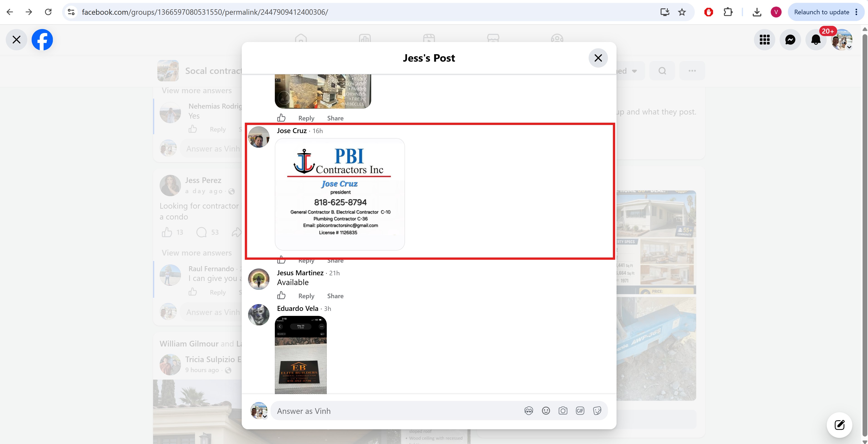Open the Facebook menu grid icon
Viewport: 868px width, 444px height.
tap(765, 40)
